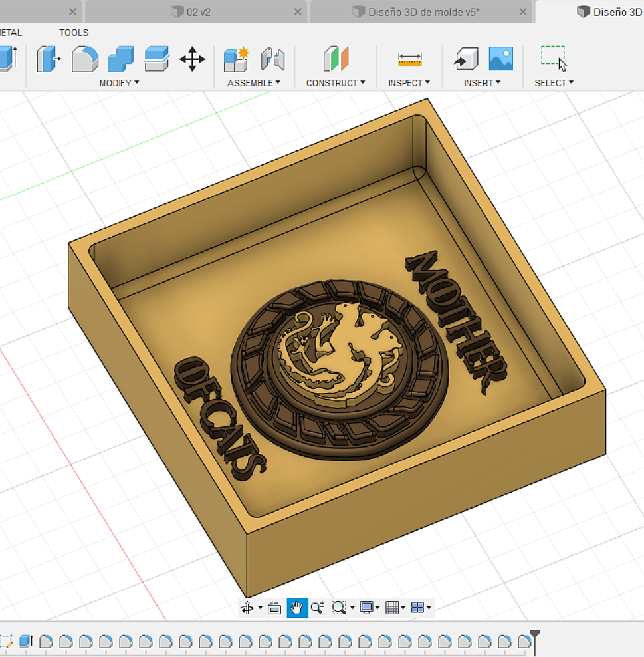Open the Diseño 3D de molde v5* tab
Screen dimensions: 644x657
[x=421, y=12]
